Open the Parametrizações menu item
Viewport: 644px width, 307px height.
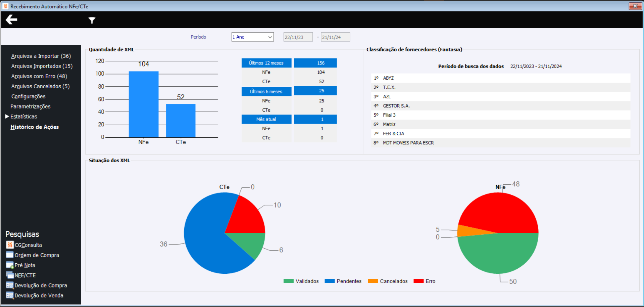31,106
